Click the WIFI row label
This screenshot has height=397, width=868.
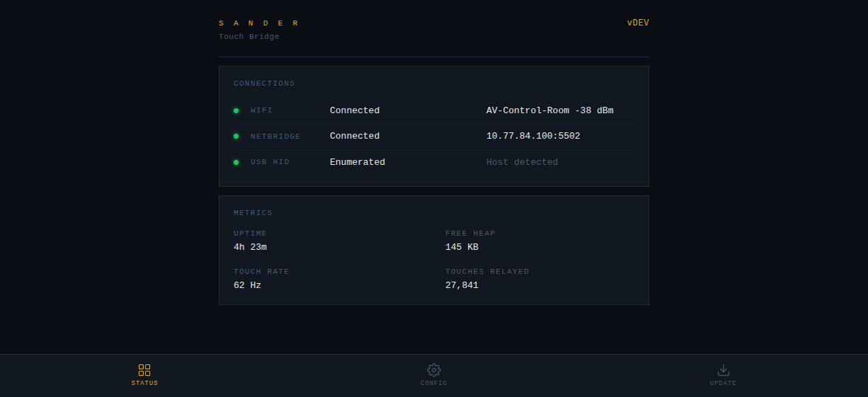coord(261,110)
